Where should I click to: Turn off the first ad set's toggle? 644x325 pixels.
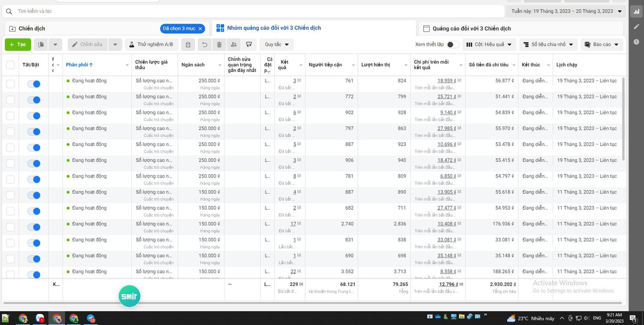(34, 84)
